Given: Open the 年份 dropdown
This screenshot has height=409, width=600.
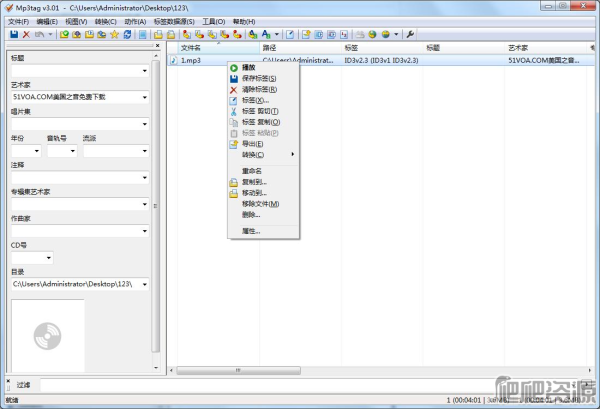Looking at the screenshot, I should click(x=37, y=151).
